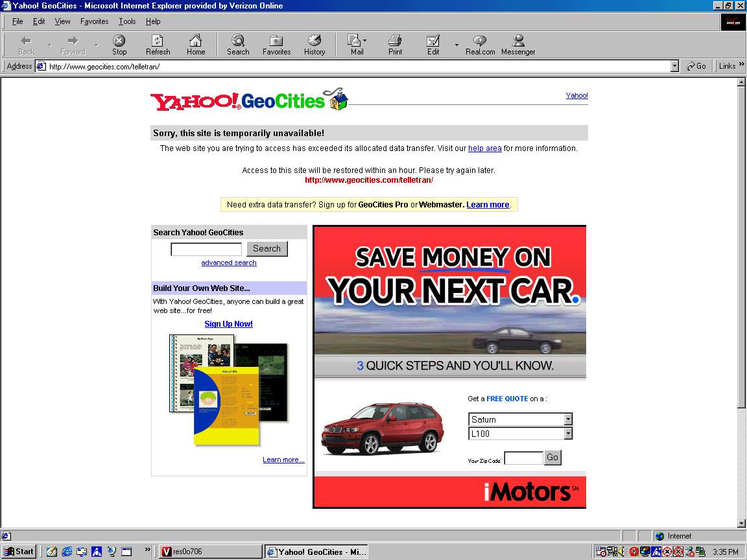The height and width of the screenshot is (560, 747).
Task: Click the Windows Start button
Action: point(19,552)
